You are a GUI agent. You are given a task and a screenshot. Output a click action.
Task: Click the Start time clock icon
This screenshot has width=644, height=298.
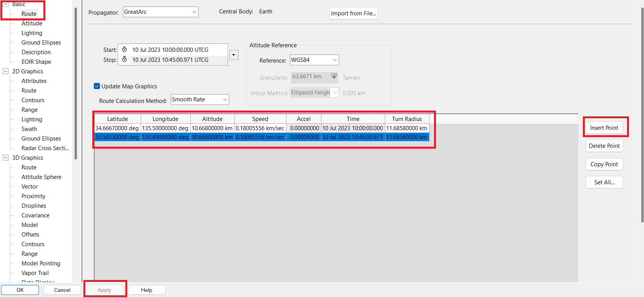(x=124, y=50)
